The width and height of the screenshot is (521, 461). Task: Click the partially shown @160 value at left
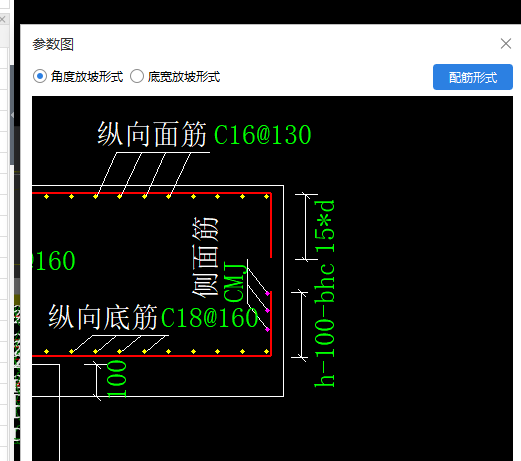[54, 261]
